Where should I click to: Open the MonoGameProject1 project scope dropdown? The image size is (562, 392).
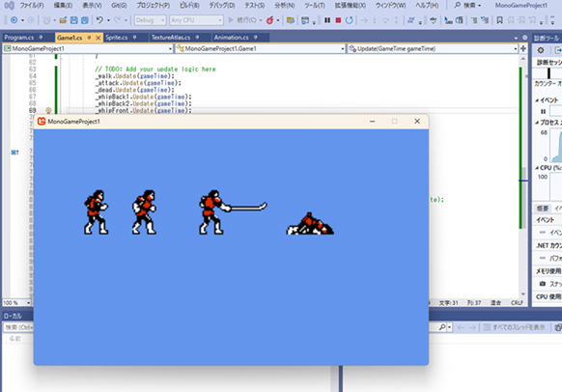point(88,48)
